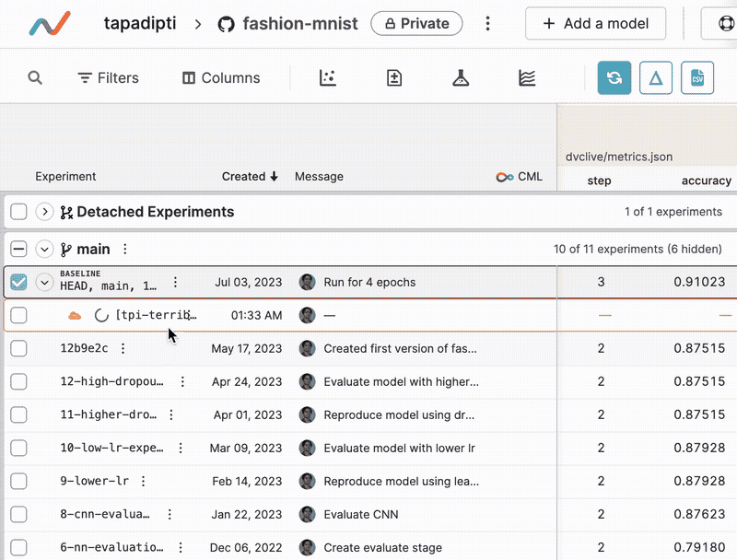
Task: Uncheck the HEAD baseline row checkbox
Action: pos(18,282)
